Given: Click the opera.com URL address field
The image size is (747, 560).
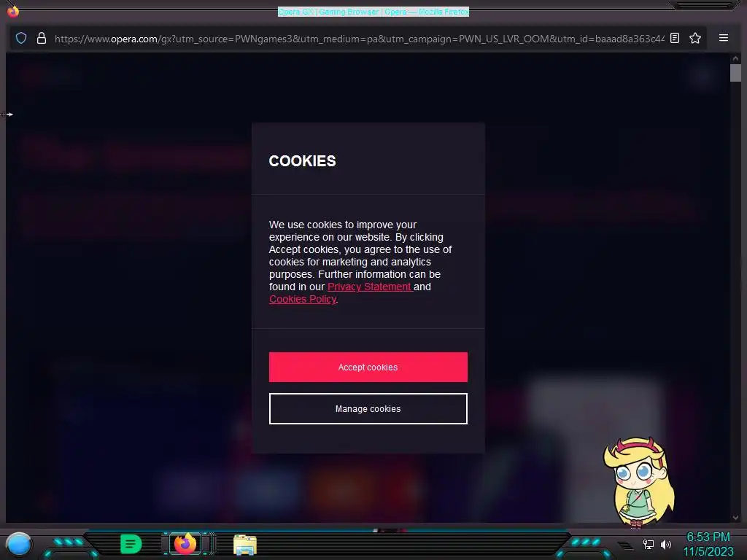Looking at the screenshot, I should [x=359, y=39].
